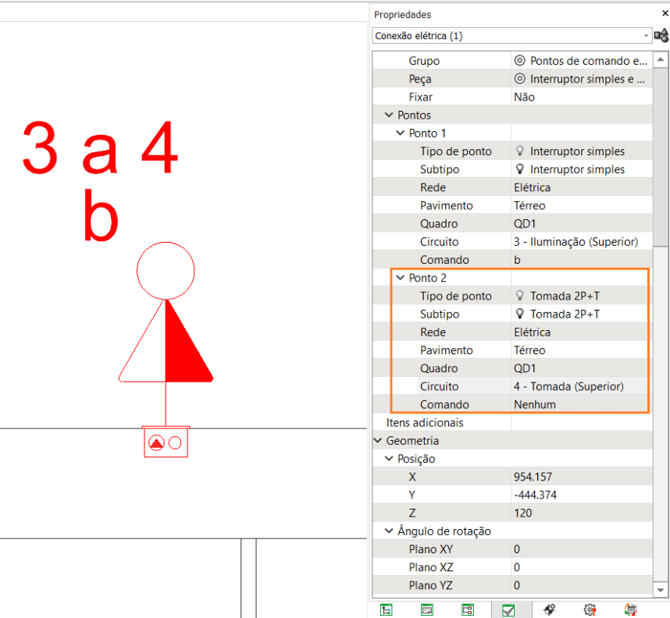The height and width of the screenshot is (618, 670).
Task: Click the properties panel vertical scrollbar
Action: tap(661, 150)
